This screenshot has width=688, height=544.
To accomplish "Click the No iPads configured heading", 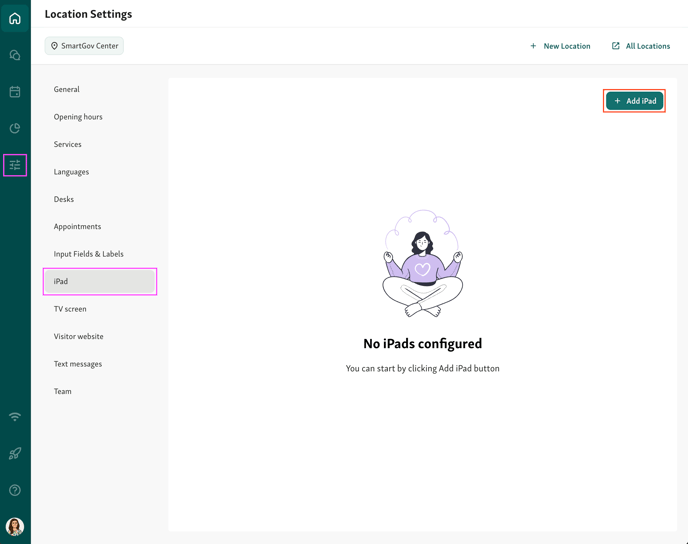I will 423,344.
